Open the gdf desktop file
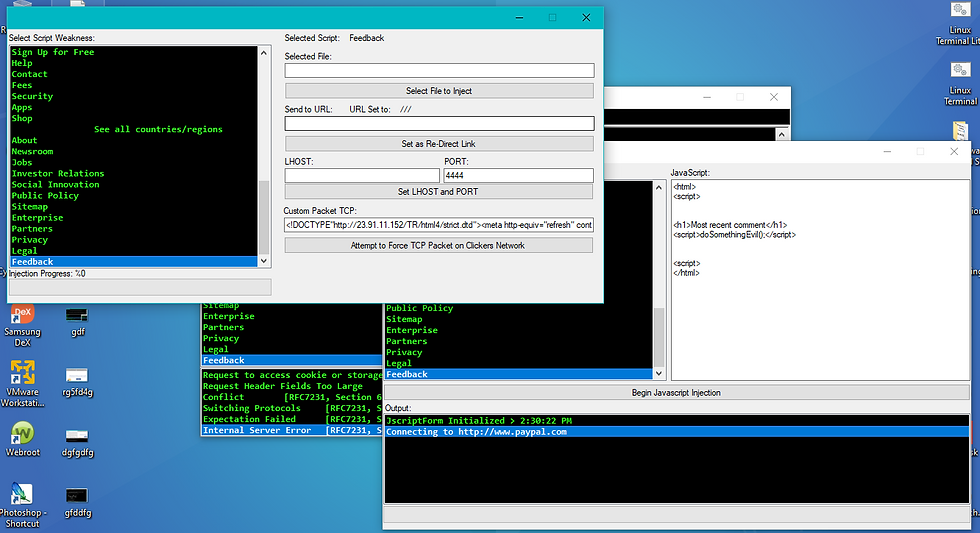The height and width of the screenshot is (533, 980). tap(77, 321)
